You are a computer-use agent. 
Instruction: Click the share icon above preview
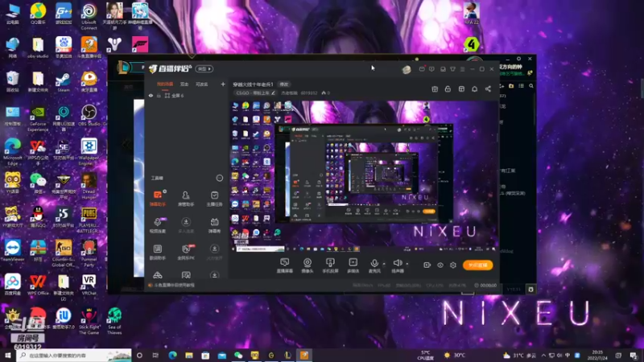(x=488, y=89)
